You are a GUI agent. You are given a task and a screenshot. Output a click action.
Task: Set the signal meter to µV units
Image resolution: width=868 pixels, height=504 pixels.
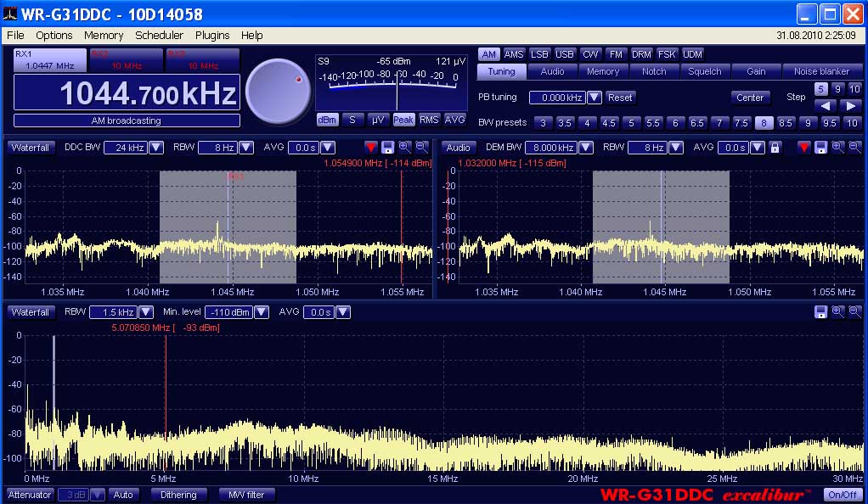[378, 120]
